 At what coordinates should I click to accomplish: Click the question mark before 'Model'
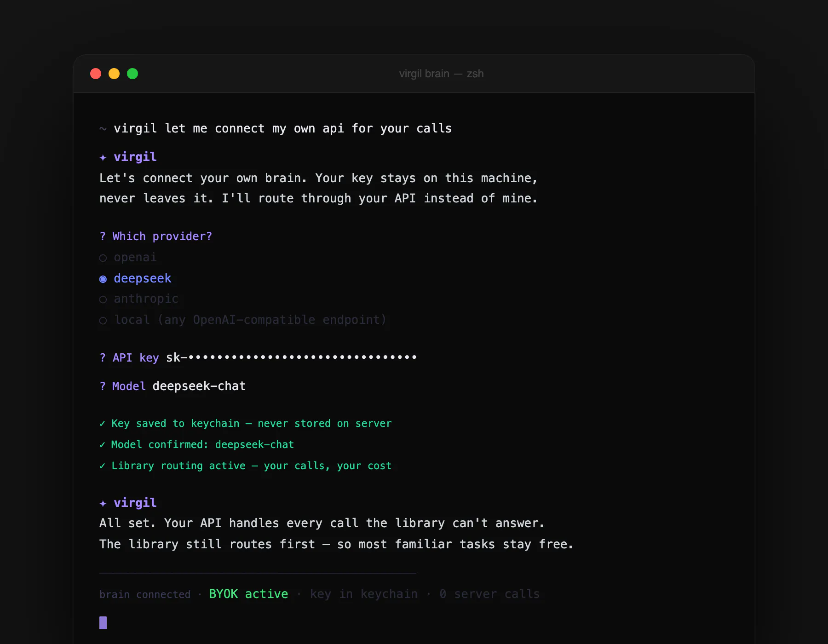point(103,386)
